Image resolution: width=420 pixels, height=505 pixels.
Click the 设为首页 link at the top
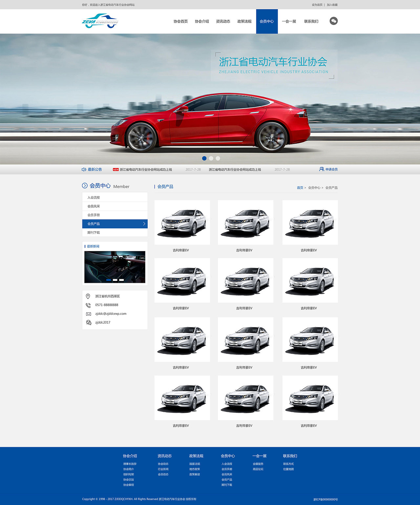point(317,5)
